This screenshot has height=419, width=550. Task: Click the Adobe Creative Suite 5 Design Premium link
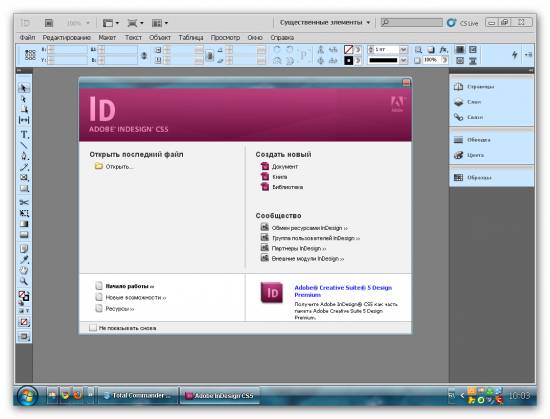[343, 291]
